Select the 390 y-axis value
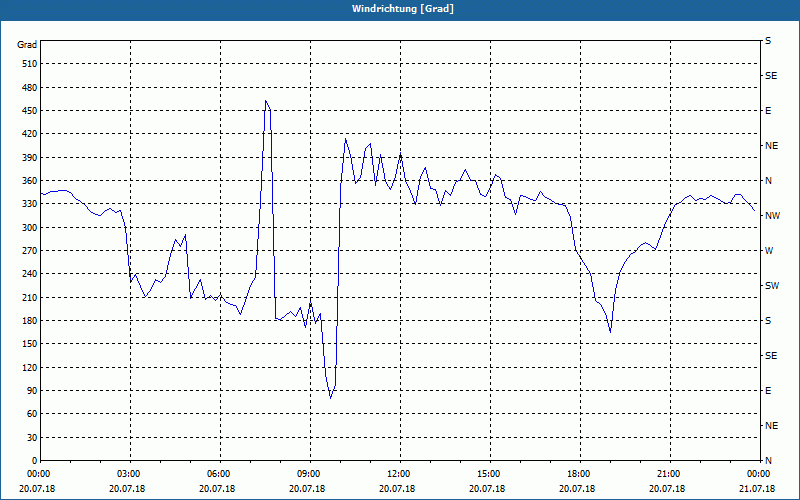Viewport: 800px width, 500px height. (30, 157)
